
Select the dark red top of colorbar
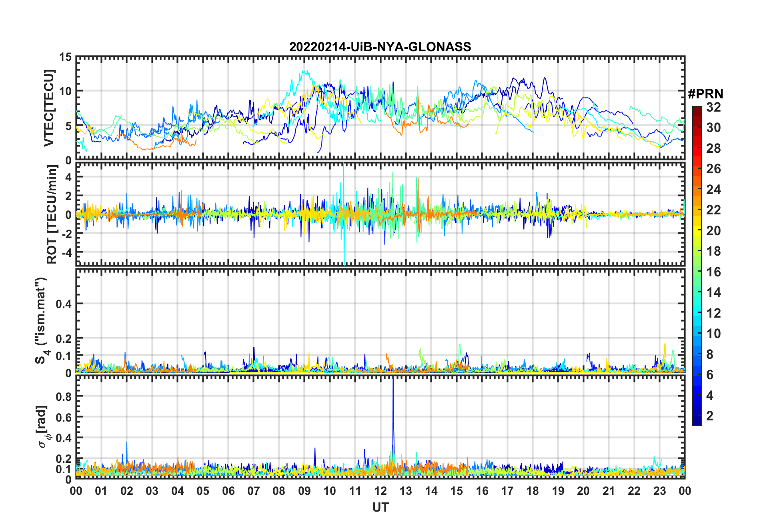pyautogui.click(x=697, y=110)
